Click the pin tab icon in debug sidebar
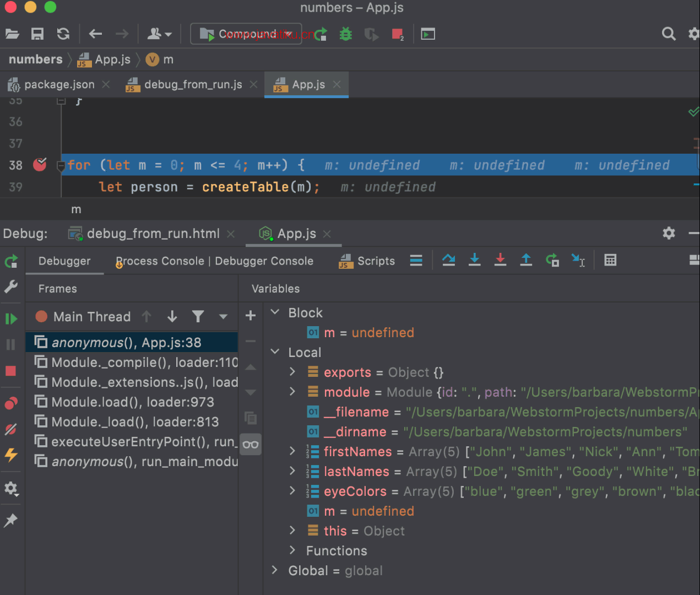Image resolution: width=700 pixels, height=595 pixels. (11, 520)
